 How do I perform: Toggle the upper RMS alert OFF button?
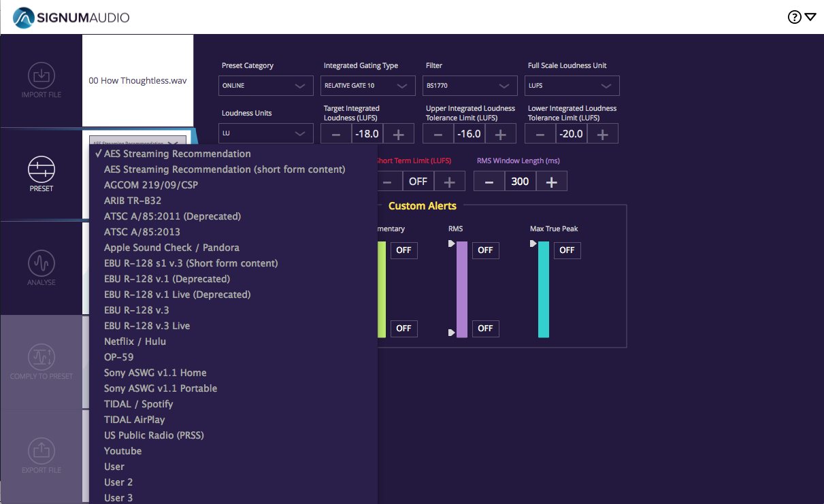click(x=485, y=250)
